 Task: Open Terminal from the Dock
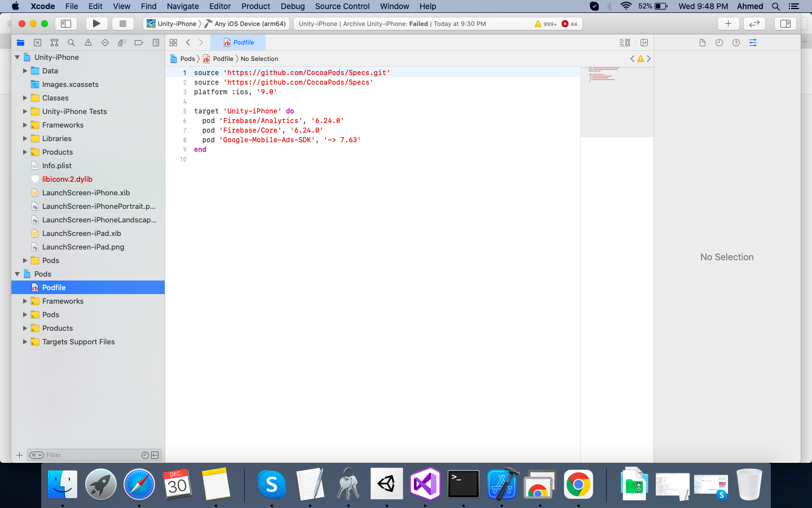[464, 484]
